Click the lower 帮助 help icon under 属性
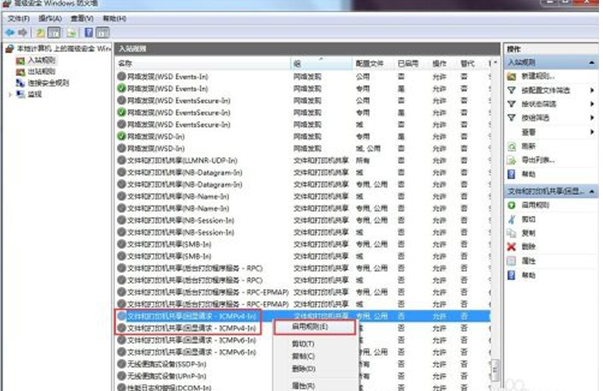This screenshot has width=603, height=391. (511, 275)
